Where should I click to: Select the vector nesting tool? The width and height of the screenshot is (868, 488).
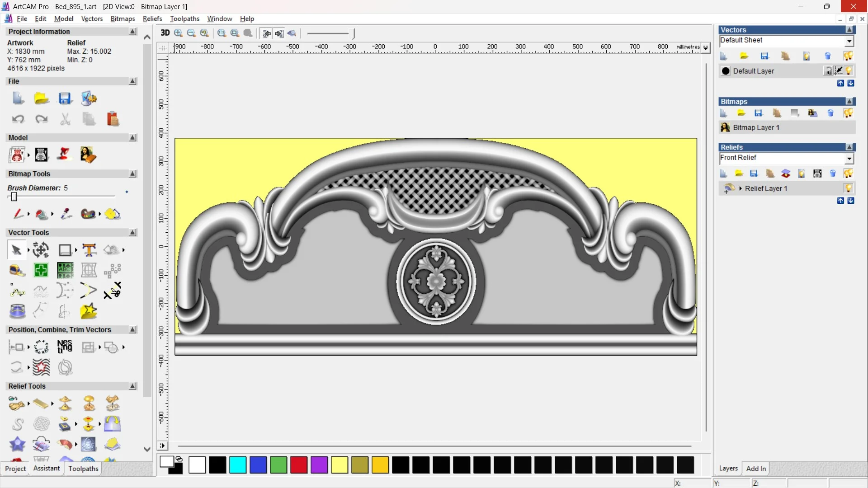pos(65,347)
